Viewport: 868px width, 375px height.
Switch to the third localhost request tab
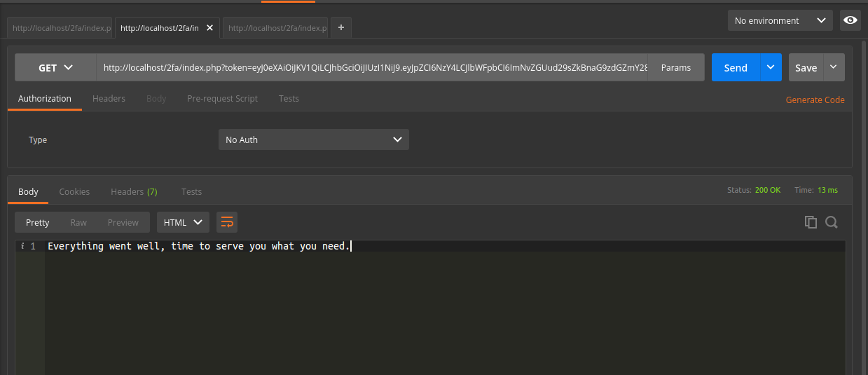pyautogui.click(x=276, y=28)
